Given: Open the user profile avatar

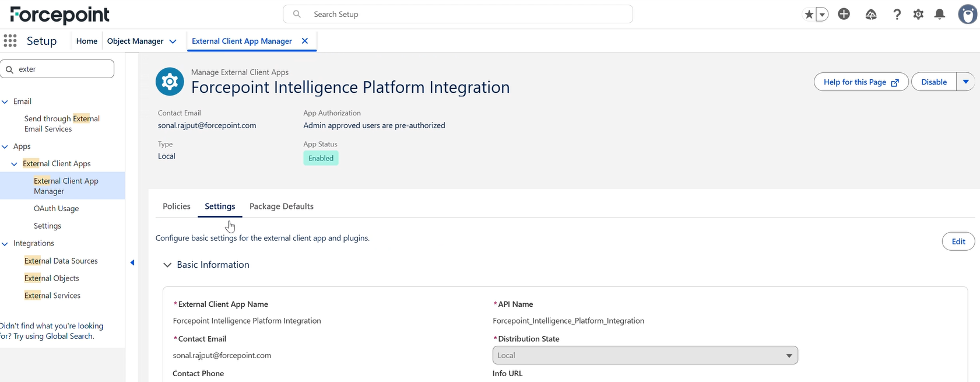Looking at the screenshot, I should (968, 15).
